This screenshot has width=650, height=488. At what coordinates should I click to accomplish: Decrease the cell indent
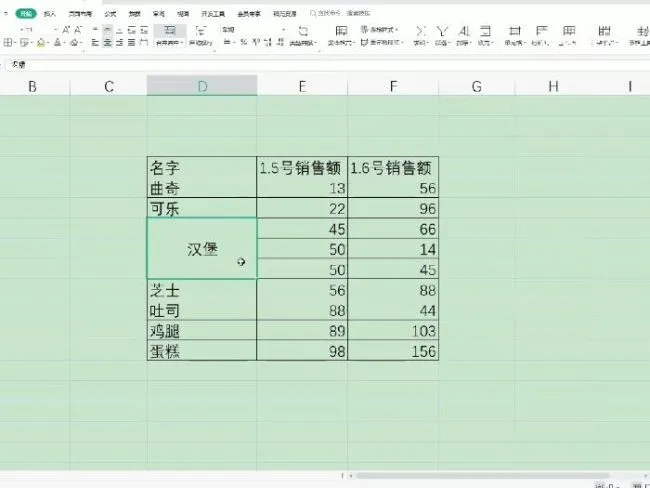tap(132, 30)
